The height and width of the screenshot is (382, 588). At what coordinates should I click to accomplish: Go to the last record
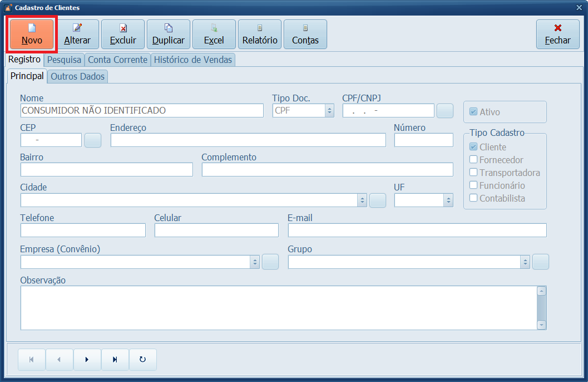(115, 360)
